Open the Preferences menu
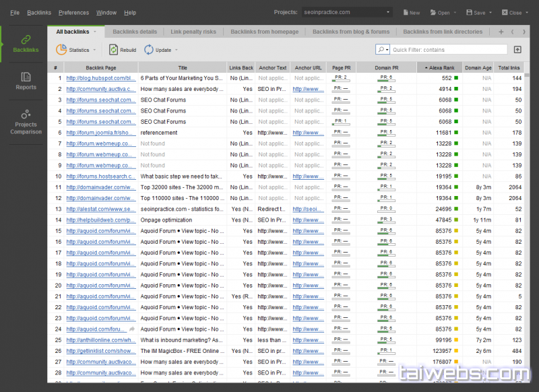539x392 pixels. coord(73,12)
